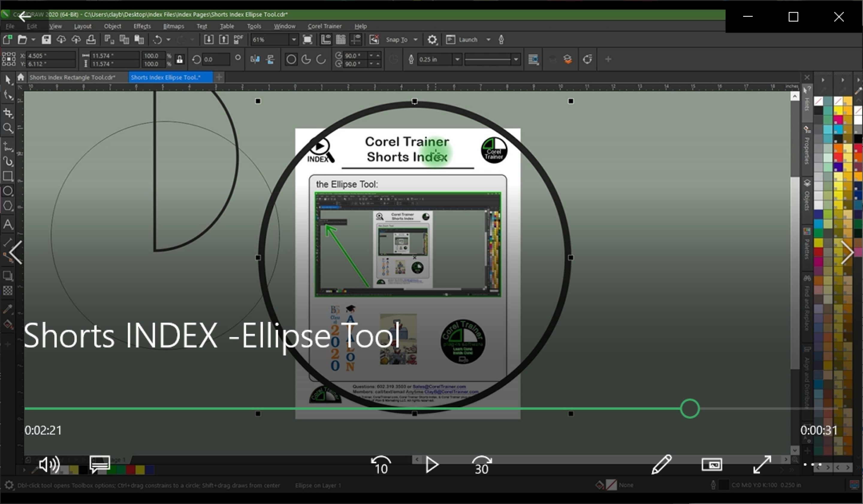Click the Print icon
The width and height of the screenshot is (863, 504).
click(x=91, y=40)
